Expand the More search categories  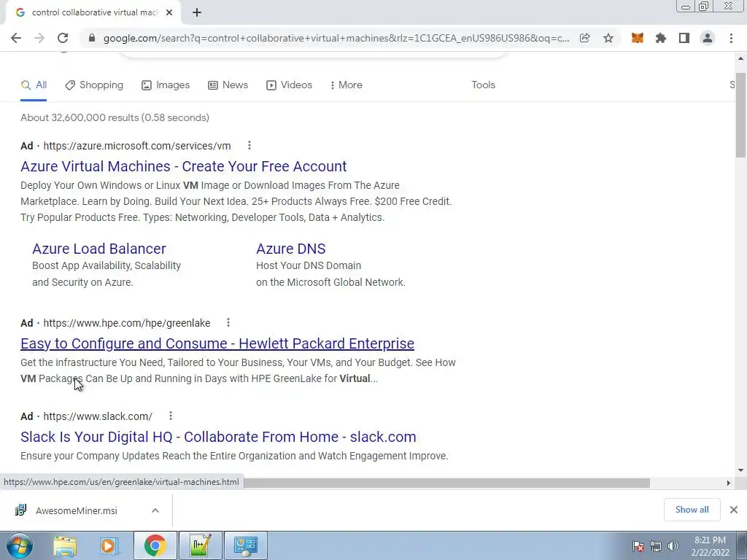point(346,85)
